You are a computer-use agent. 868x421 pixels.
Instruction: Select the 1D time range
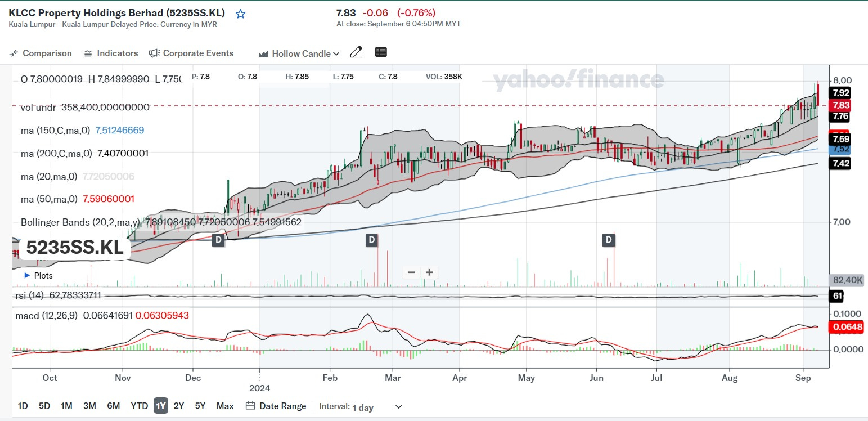(23, 406)
